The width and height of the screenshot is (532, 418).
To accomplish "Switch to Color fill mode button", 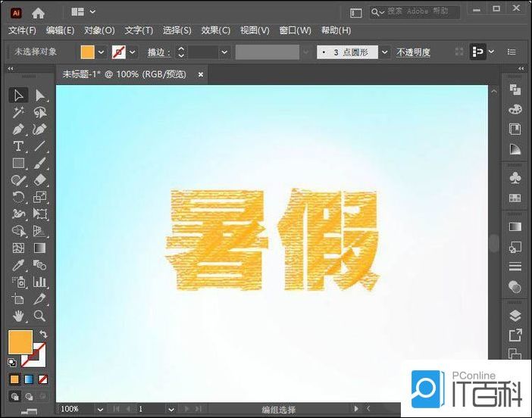I will pos(14,379).
